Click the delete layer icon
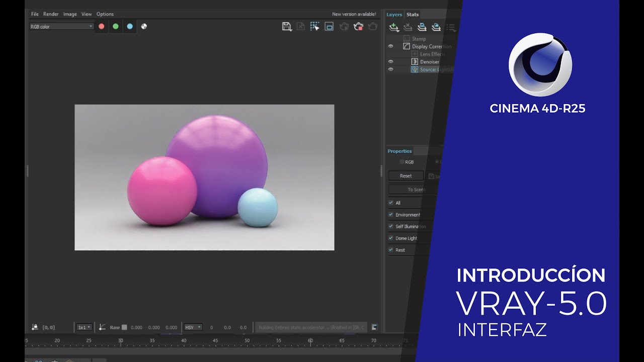Viewport: 644px width, 362px height. coord(408,27)
